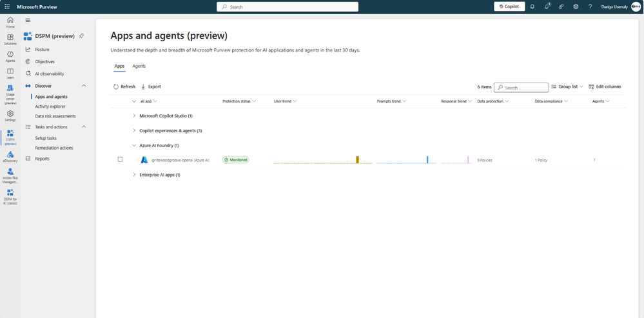Open Usage center (preview) rail icon
The height and width of the screenshot is (318, 644).
click(10, 95)
